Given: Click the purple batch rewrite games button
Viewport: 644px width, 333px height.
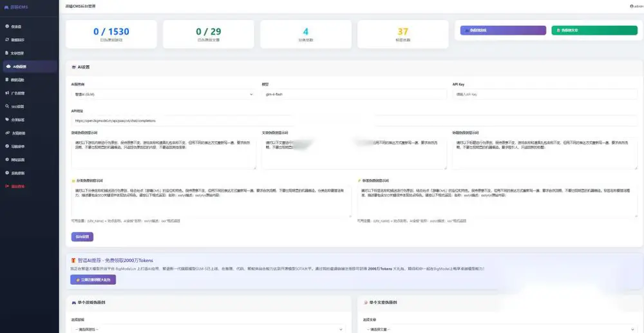Looking at the screenshot, I should (503, 30).
